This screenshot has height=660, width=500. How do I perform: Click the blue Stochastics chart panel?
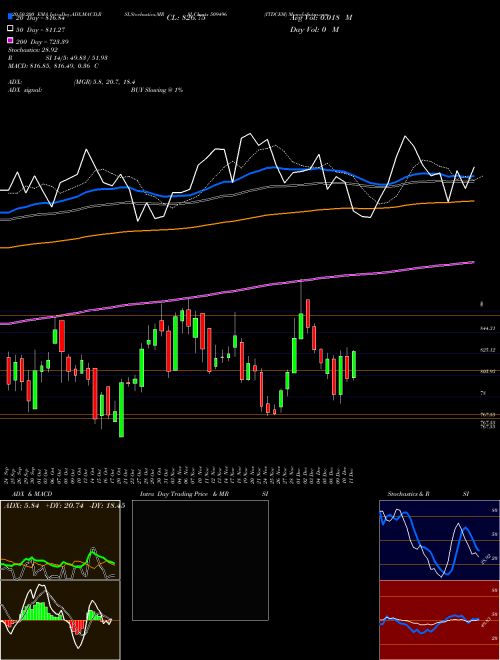click(439, 540)
